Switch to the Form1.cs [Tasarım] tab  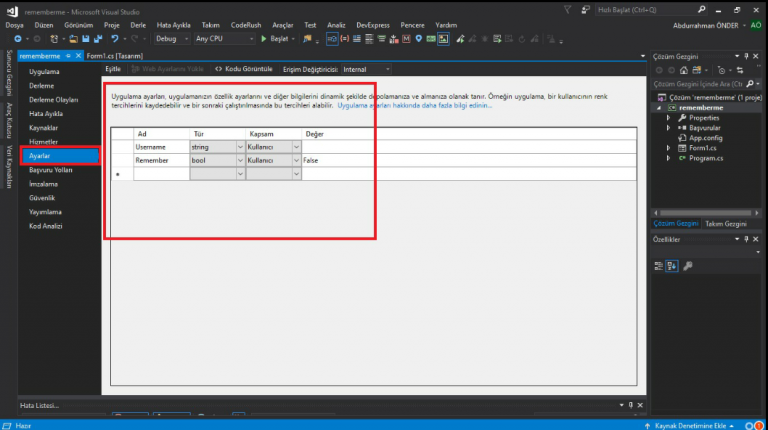[x=115, y=56]
